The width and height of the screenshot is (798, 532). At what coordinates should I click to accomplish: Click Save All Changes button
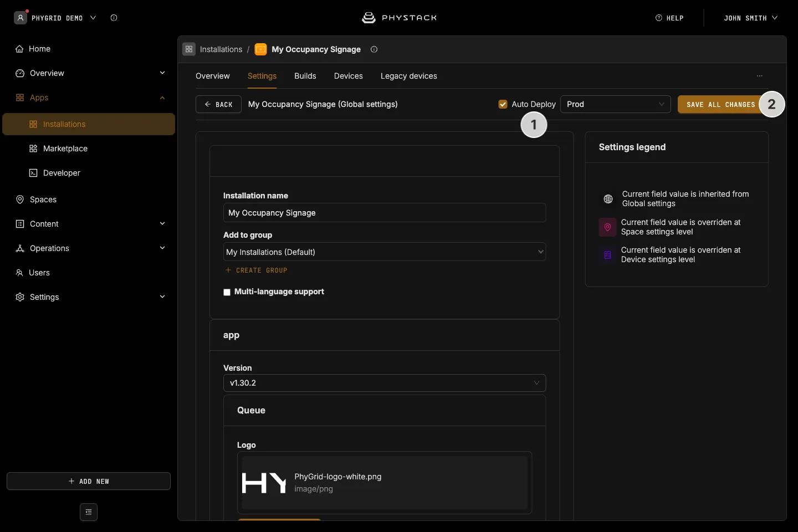click(x=721, y=104)
